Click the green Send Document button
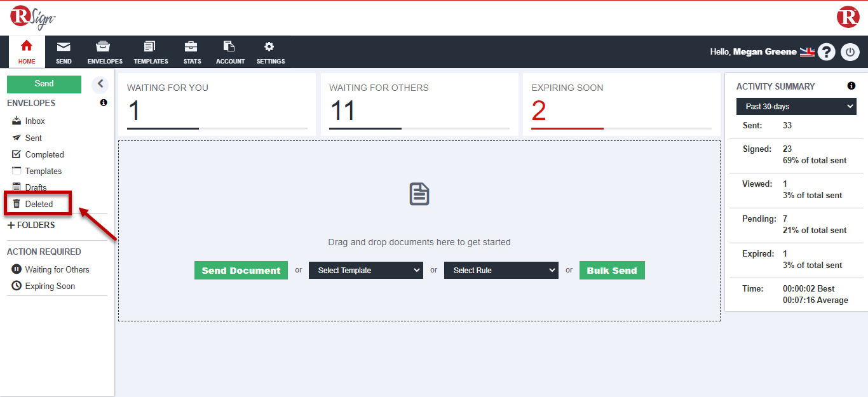Screen dimensions: 868x397 (241, 271)
